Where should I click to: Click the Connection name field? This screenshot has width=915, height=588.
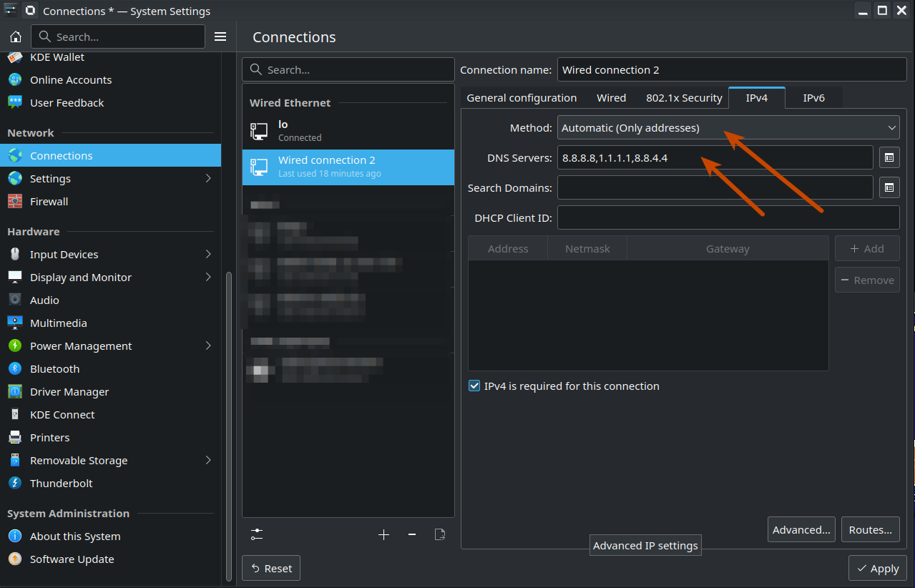pyautogui.click(x=732, y=70)
